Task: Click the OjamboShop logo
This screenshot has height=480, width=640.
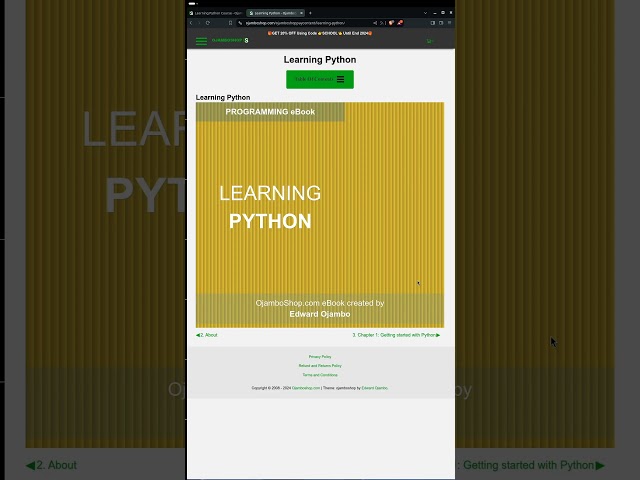Action: 230,40
